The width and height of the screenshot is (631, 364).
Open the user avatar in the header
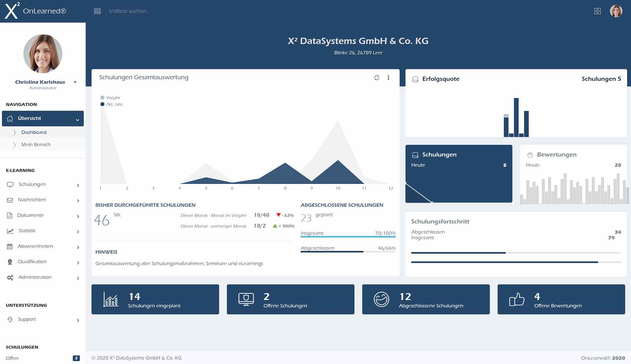coord(616,11)
